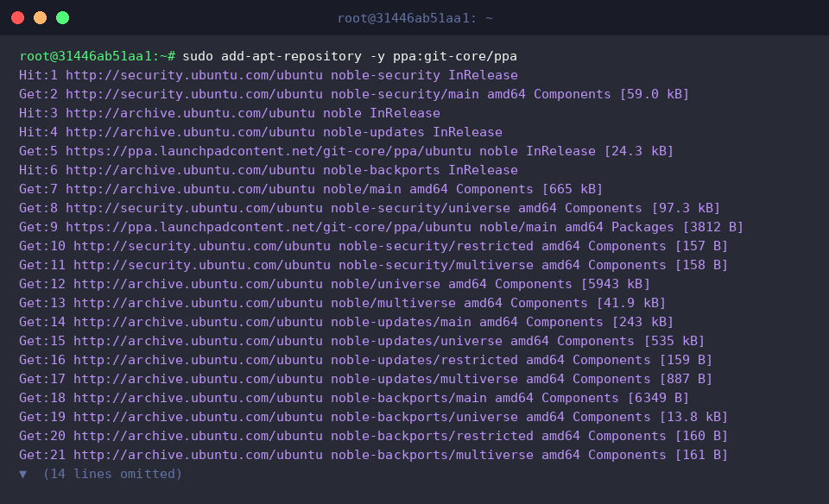
Task: Click the [59.0 kB] size value
Action: coord(654,94)
